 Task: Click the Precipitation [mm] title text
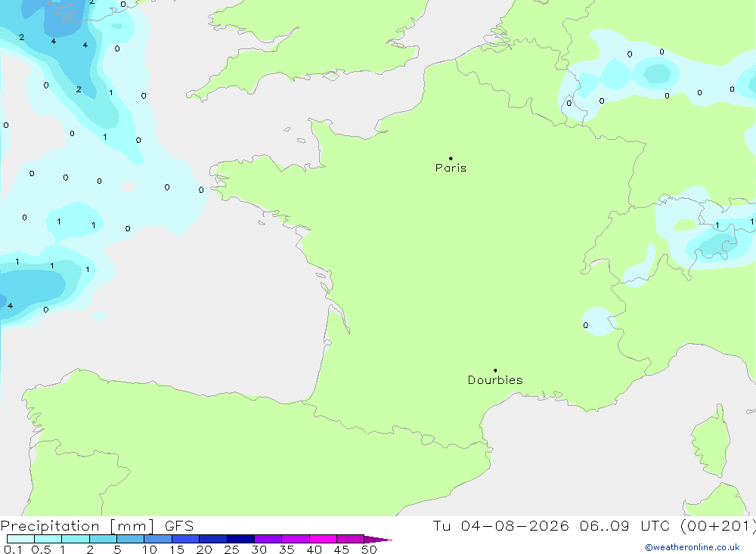coord(77,526)
